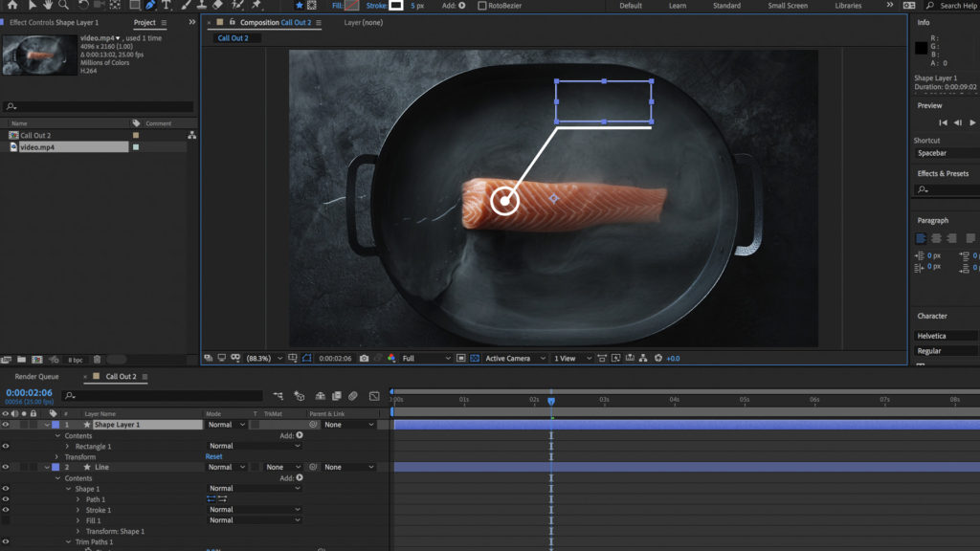This screenshot has width=980, height=551.
Task: Pick the Zoom magnifier tool
Action: tap(63, 5)
